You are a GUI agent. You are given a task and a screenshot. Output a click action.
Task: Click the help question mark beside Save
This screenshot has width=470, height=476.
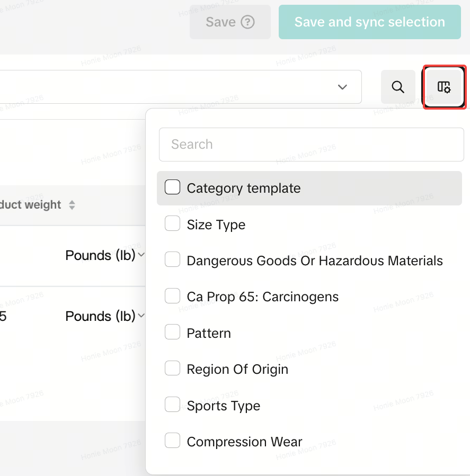(x=247, y=22)
